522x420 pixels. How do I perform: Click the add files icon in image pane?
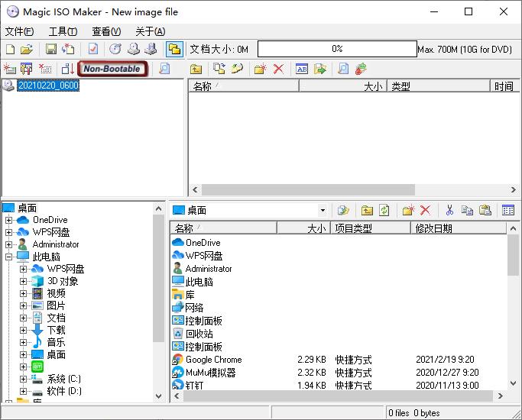pyautogui.click(x=219, y=69)
